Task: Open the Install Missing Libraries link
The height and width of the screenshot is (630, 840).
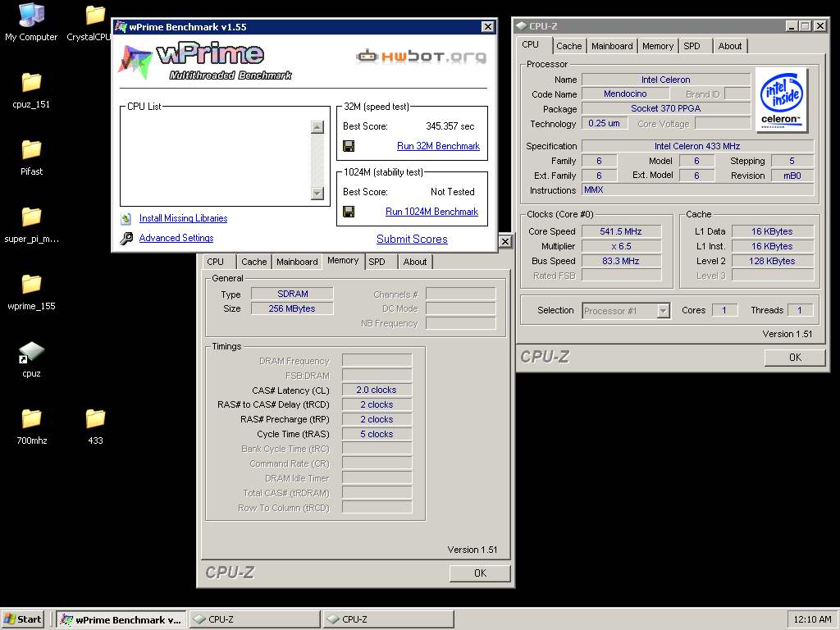Action: coord(183,218)
